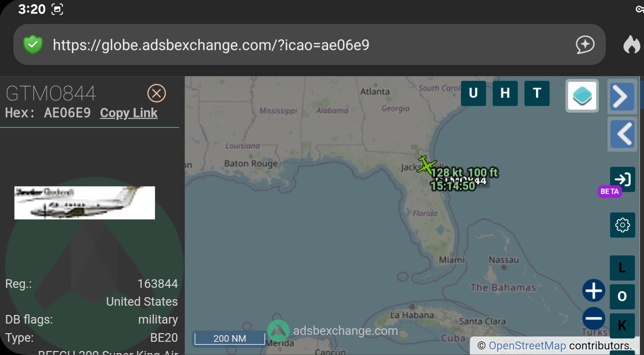This screenshot has width=644, height=355.
Task: Click the Copy Link hyperlink
Action: 129,113
